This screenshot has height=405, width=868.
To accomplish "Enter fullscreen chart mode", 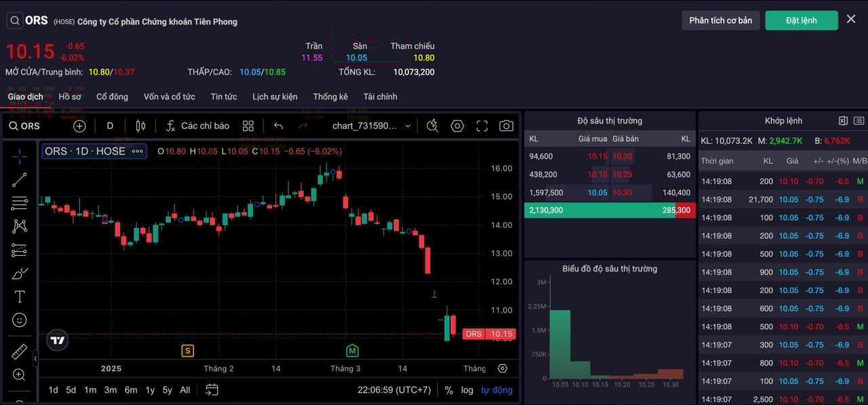I will coord(482,126).
